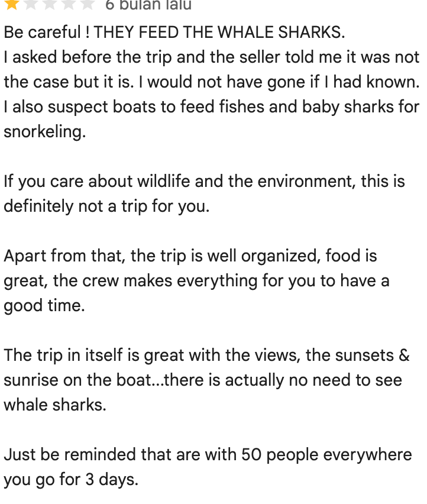The height and width of the screenshot is (504, 427).
Task: Click the words "50 people everywhere"
Action: pyautogui.click(x=326, y=455)
